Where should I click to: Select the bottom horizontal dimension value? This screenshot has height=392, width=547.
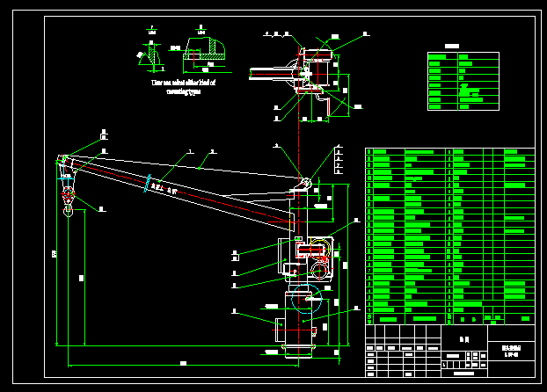pyautogui.click(x=184, y=363)
